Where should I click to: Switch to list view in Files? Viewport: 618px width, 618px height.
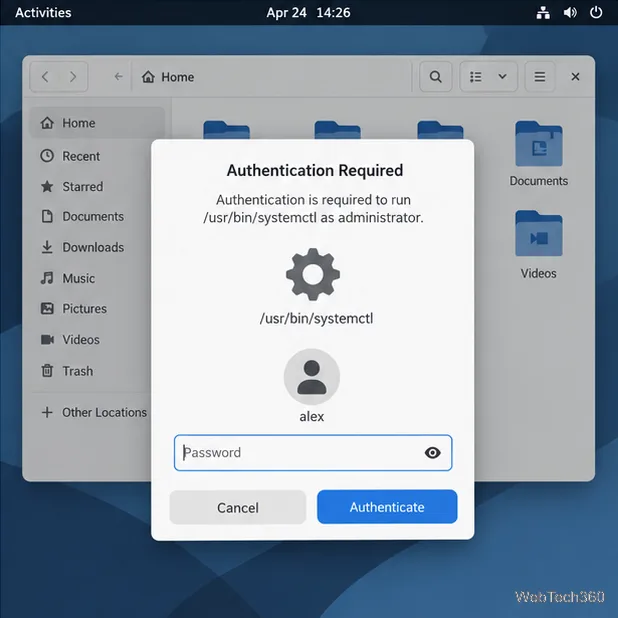pyautogui.click(x=476, y=76)
